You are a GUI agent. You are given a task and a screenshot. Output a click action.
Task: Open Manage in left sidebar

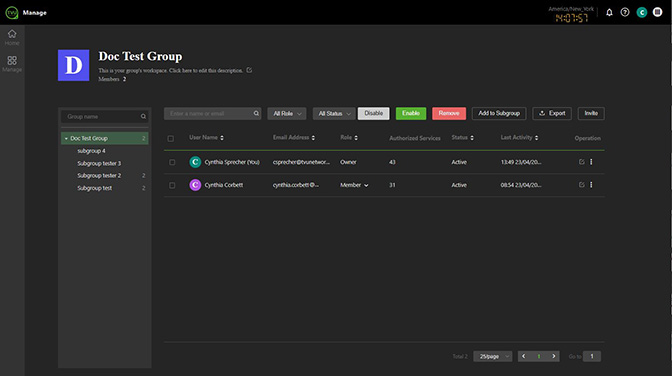point(12,64)
